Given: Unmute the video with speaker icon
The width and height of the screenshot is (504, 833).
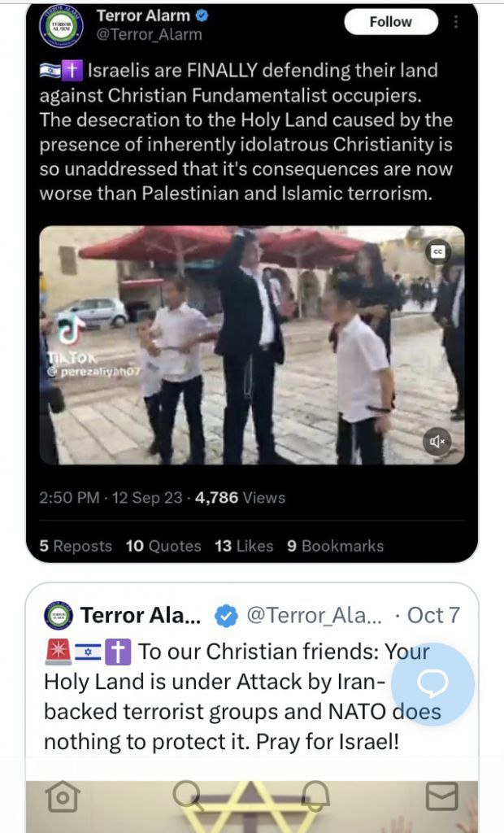Looking at the screenshot, I should [437, 442].
